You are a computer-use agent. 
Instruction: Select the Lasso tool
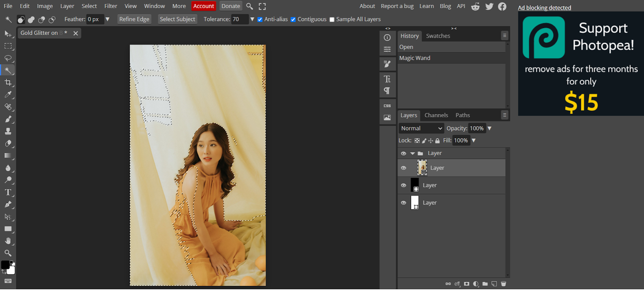(x=8, y=58)
